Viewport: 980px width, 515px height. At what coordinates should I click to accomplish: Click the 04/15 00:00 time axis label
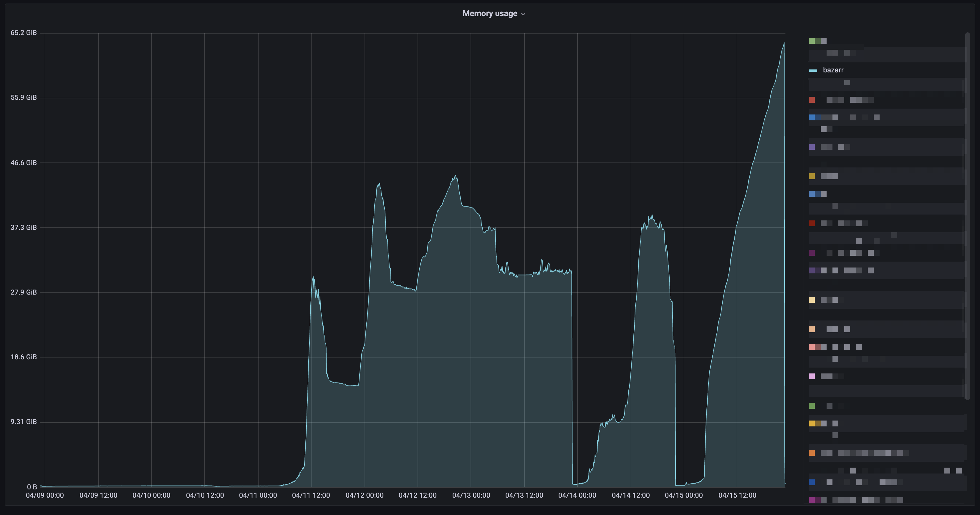click(684, 495)
